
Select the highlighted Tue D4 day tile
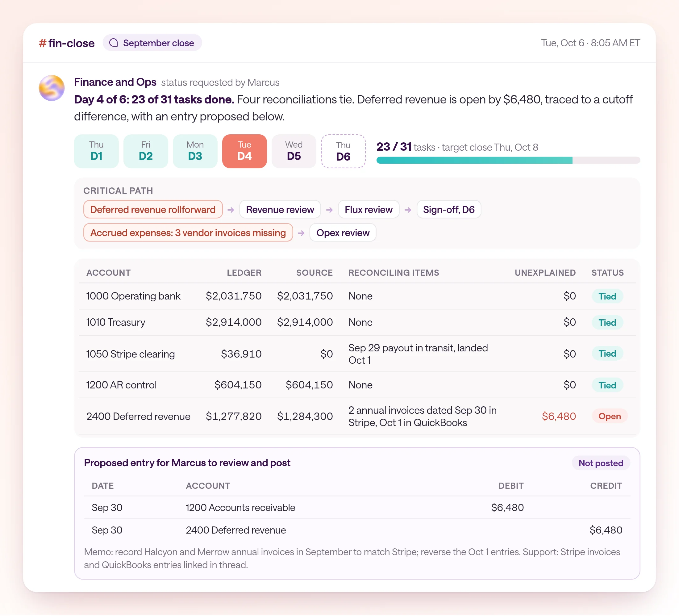(244, 151)
